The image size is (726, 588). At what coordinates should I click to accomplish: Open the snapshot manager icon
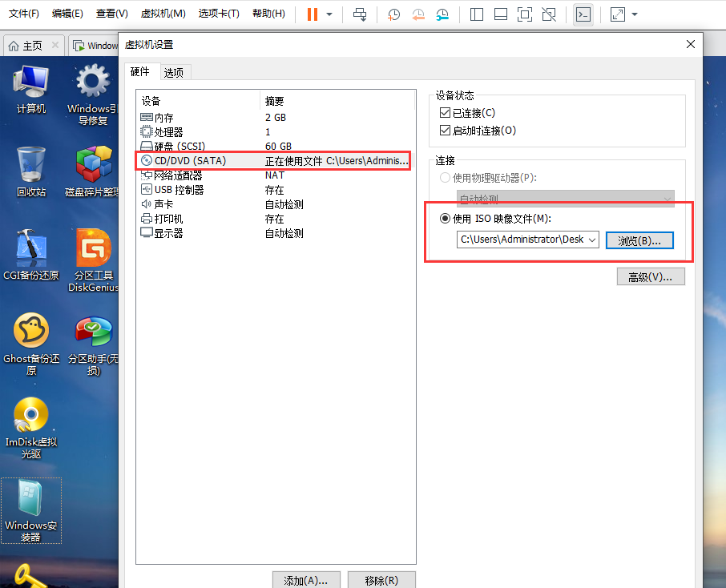point(442,14)
